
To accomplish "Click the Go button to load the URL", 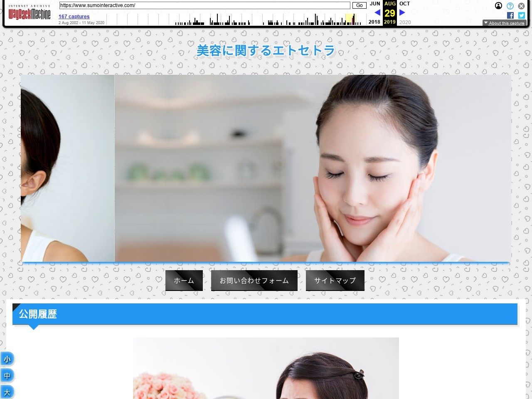I will pos(359,5).
